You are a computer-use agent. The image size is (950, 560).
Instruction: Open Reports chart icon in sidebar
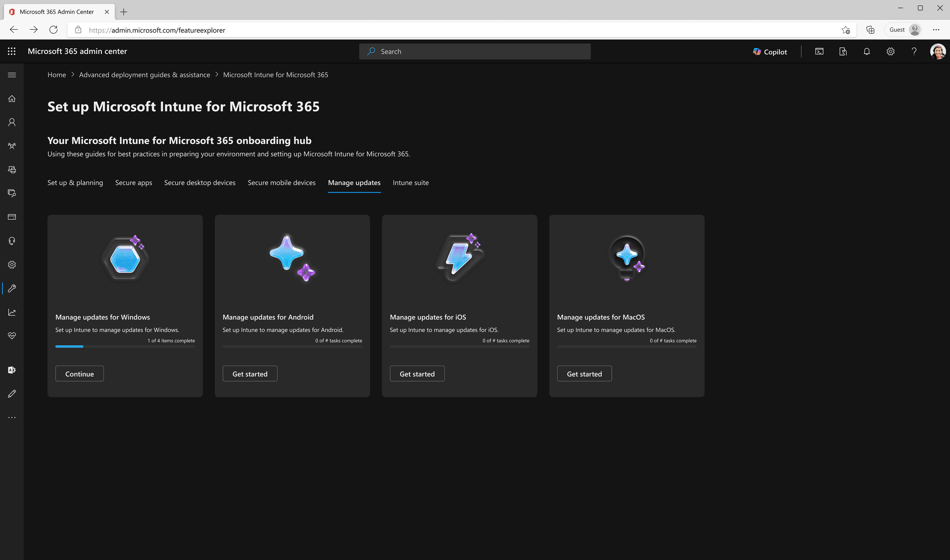pos(12,312)
